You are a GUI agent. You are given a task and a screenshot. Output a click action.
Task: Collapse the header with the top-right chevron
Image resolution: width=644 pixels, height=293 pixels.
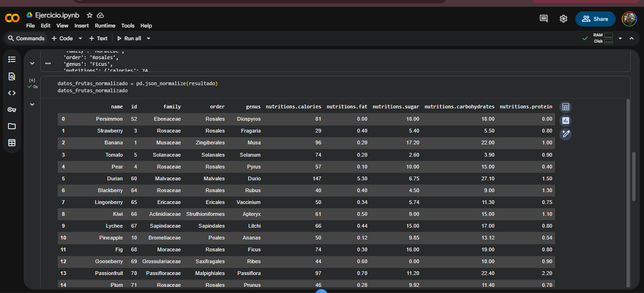tap(631, 38)
